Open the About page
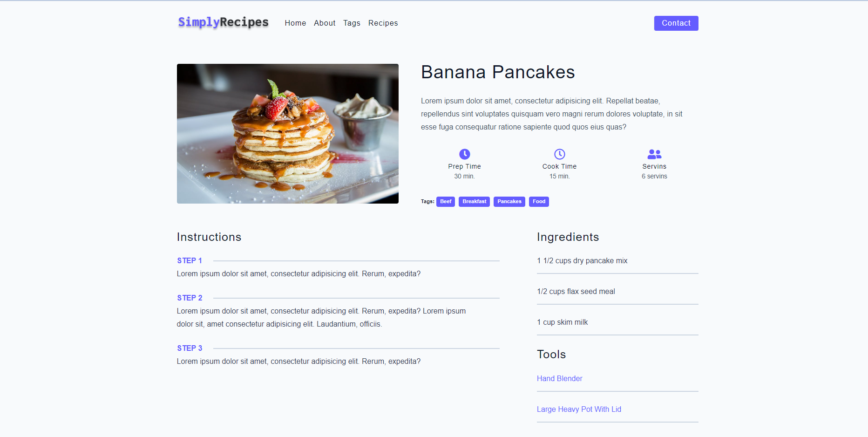The image size is (868, 437). (325, 23)
